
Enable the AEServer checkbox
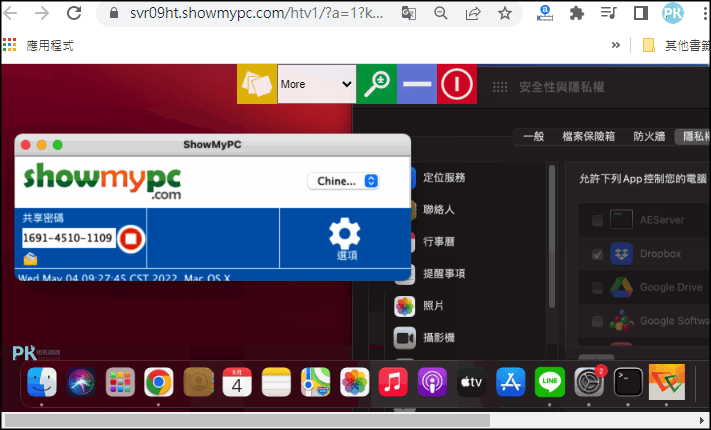597,220
